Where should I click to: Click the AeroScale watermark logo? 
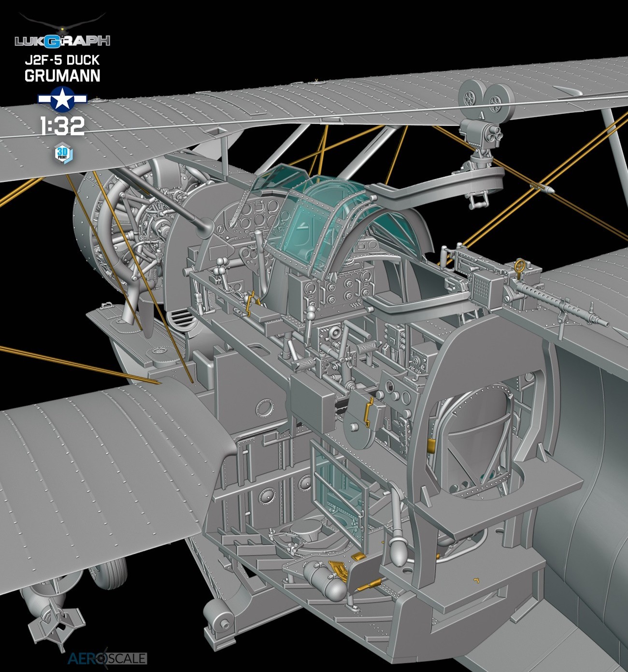107,658
